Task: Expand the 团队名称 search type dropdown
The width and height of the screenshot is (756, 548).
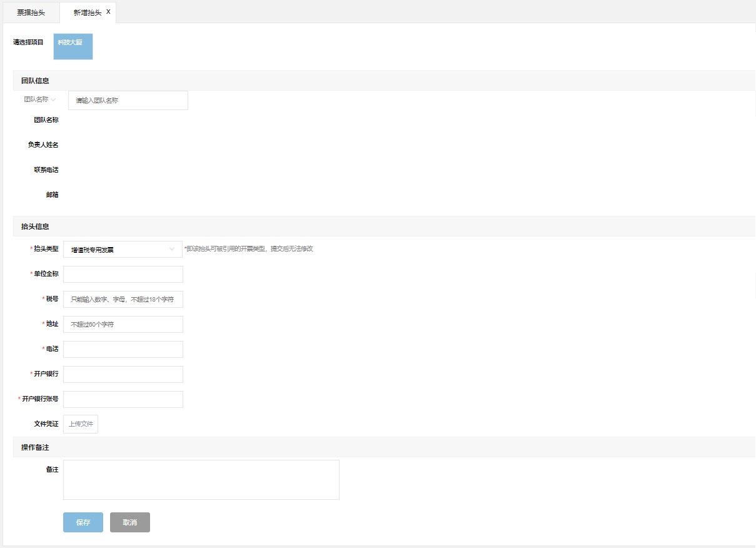Action: (40, 99)
